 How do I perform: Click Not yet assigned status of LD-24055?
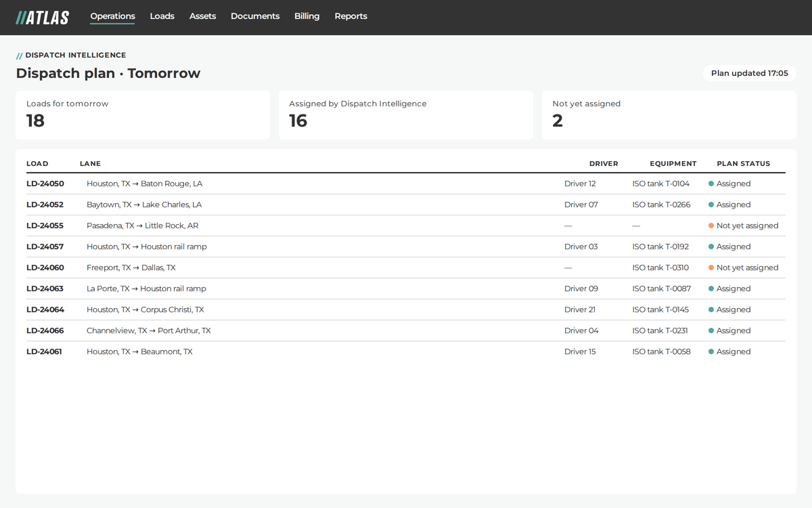743,226
